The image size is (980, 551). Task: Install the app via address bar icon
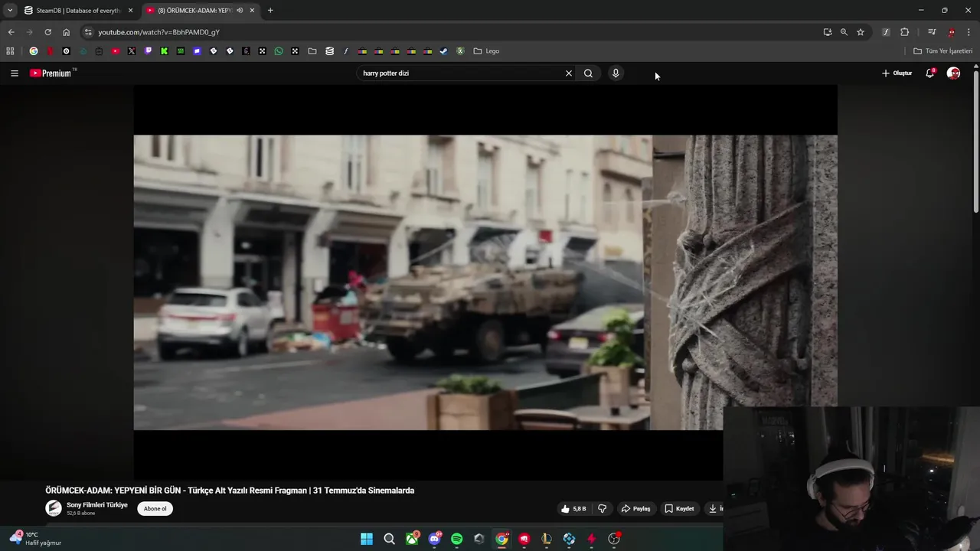pos(828,32)
